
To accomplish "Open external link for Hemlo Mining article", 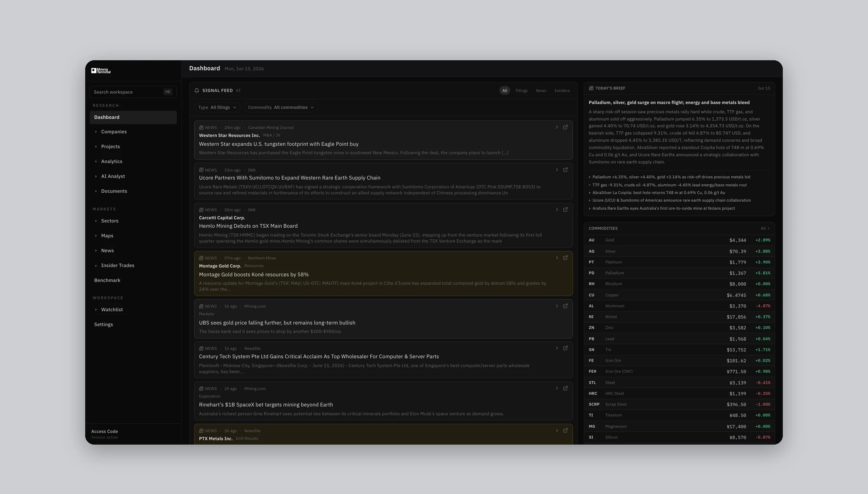I will point(565,210).
